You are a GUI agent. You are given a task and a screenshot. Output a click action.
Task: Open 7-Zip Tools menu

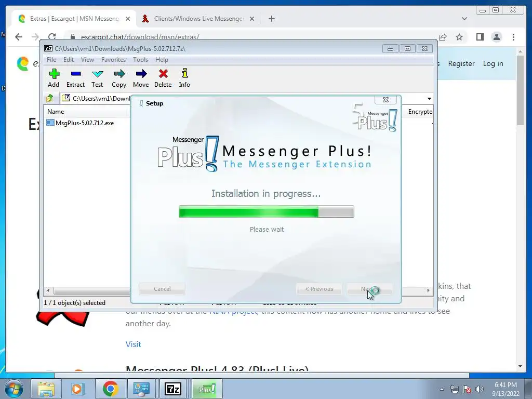tap(140, 60)
